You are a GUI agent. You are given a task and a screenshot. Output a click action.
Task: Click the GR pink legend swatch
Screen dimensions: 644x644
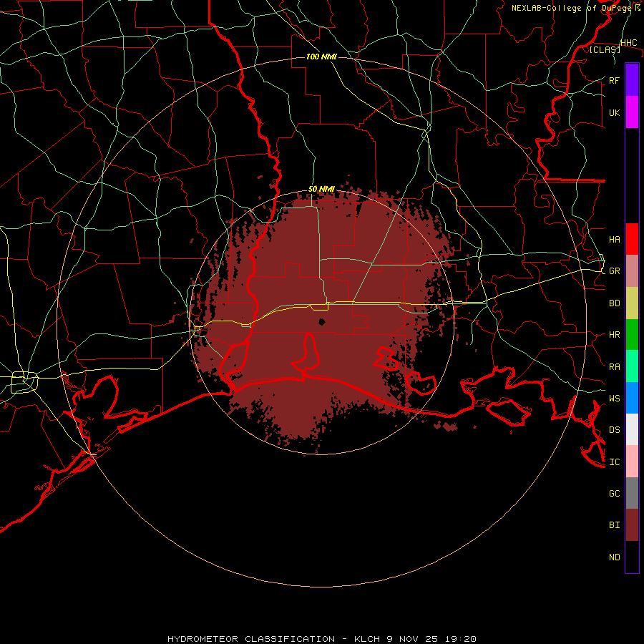coord(632,271)
